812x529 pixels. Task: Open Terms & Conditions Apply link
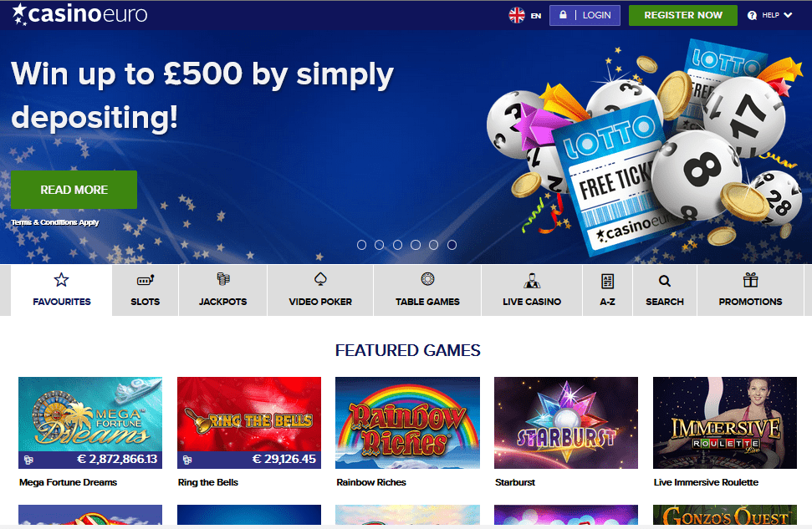[55, 222]
